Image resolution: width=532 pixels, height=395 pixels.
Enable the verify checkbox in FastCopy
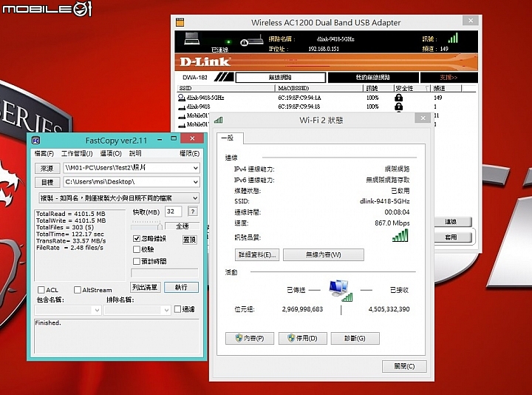[x=137, y=249]
